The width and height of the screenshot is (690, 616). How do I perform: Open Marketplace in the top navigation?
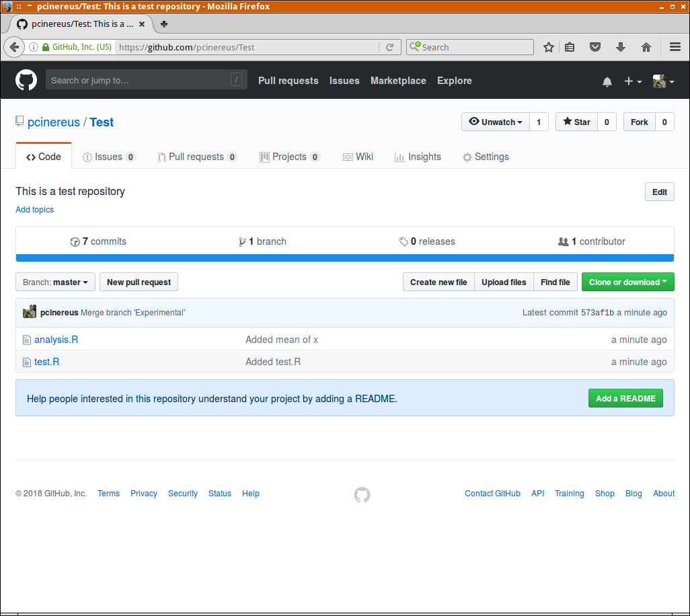(398, 81)
